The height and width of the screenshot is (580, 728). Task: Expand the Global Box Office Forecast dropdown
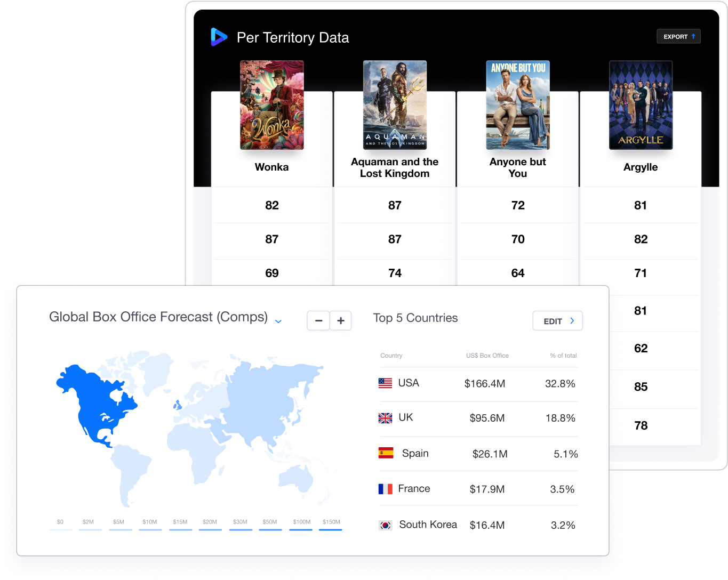(278, 321)
